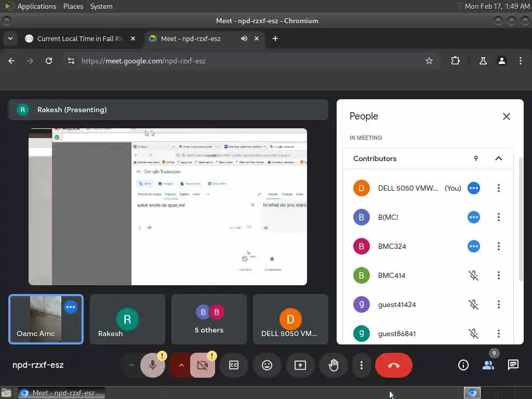Go back in browser history
The height and width of the screenshot is (399, 532).
pos(11,61)
